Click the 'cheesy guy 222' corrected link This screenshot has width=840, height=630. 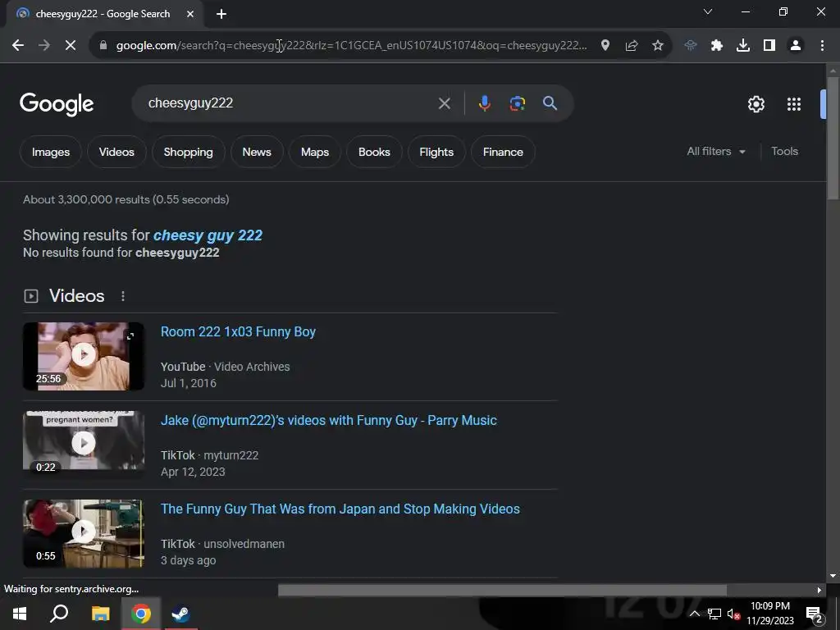208,235
